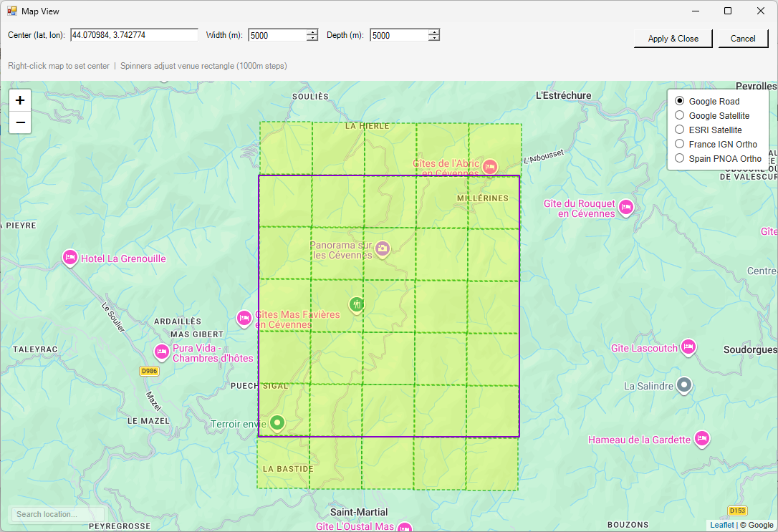This screenshot has height=532, width=778.
Task: Zoom in the map with plus button
Action: coord(20,101)
